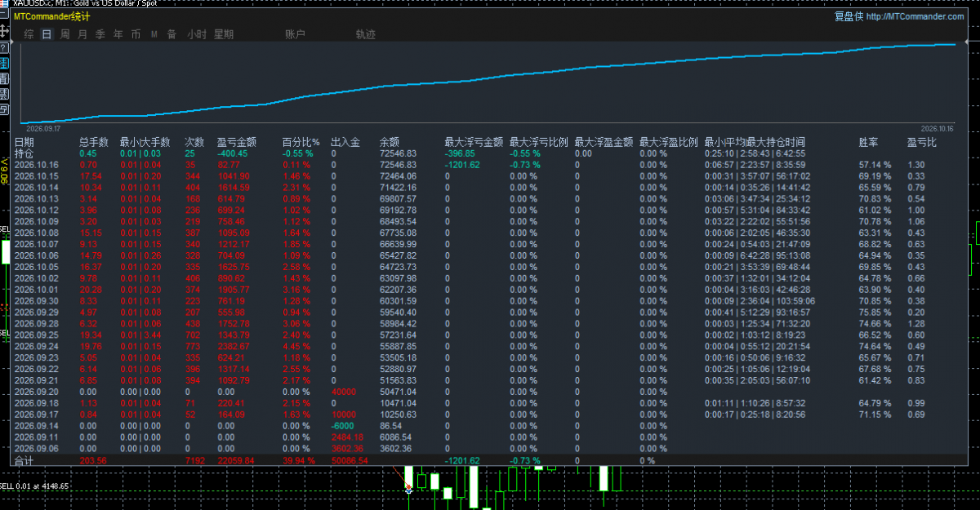This screenshot has width=980, height=510.
Task: Select the 2026.09.24 date row
Action: [x=37, y=346]
